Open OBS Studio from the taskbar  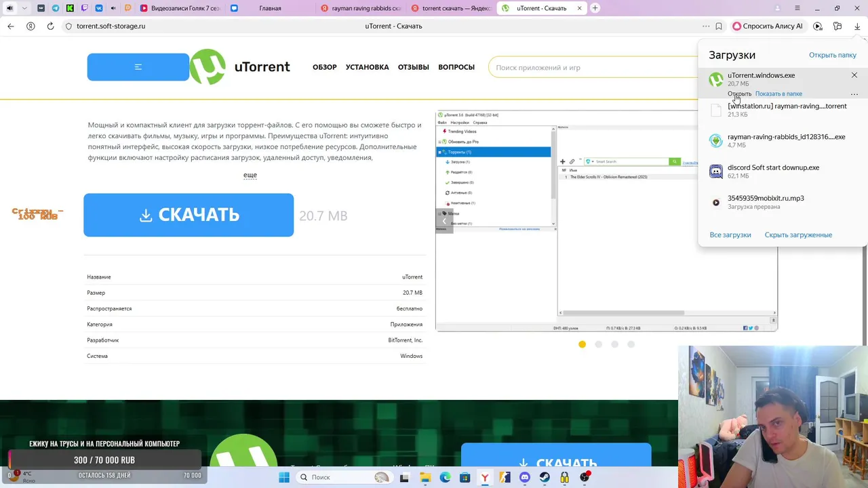click(x=585, y=477)
